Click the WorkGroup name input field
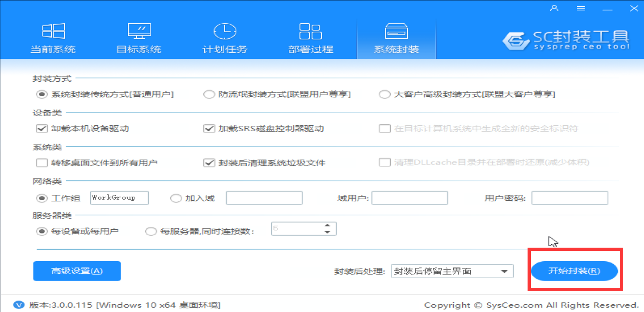The image size is (644, 312). [119, 198]
